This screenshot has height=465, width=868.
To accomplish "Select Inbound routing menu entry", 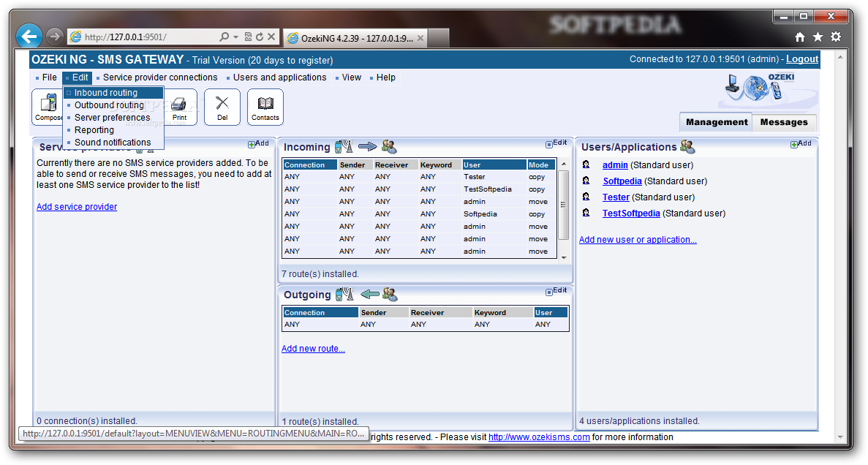I will 113,92.
